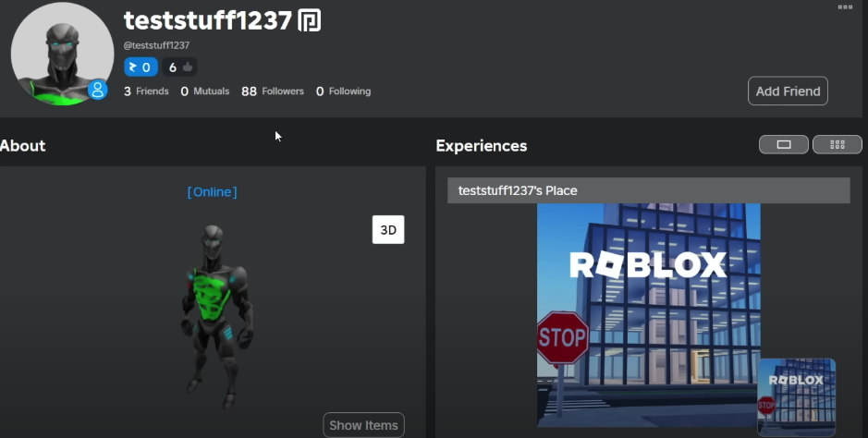Image resolution: width=868 pixels, height=438 pixels.
Task: Click the Premium badge beside teststuff1237
Action: pyautogui.click(x=310, y=20)
